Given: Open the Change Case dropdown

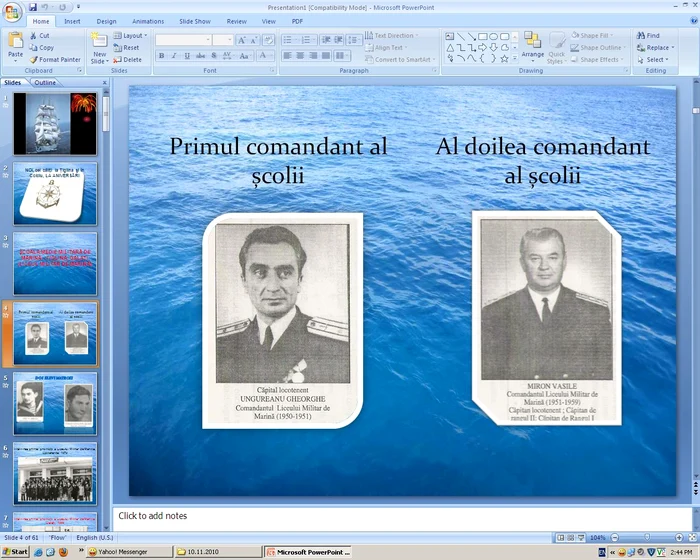Looking at the screenshot, I should coord(244,56).
